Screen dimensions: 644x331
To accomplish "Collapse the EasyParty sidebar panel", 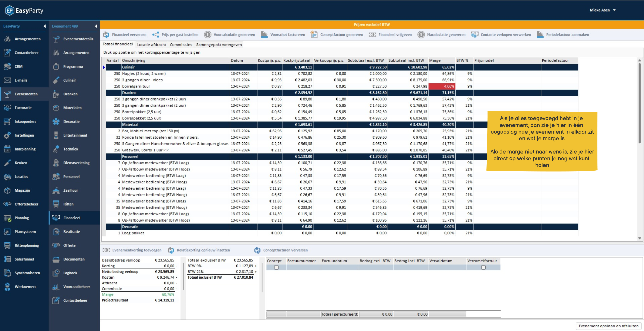I will point(44,26).
